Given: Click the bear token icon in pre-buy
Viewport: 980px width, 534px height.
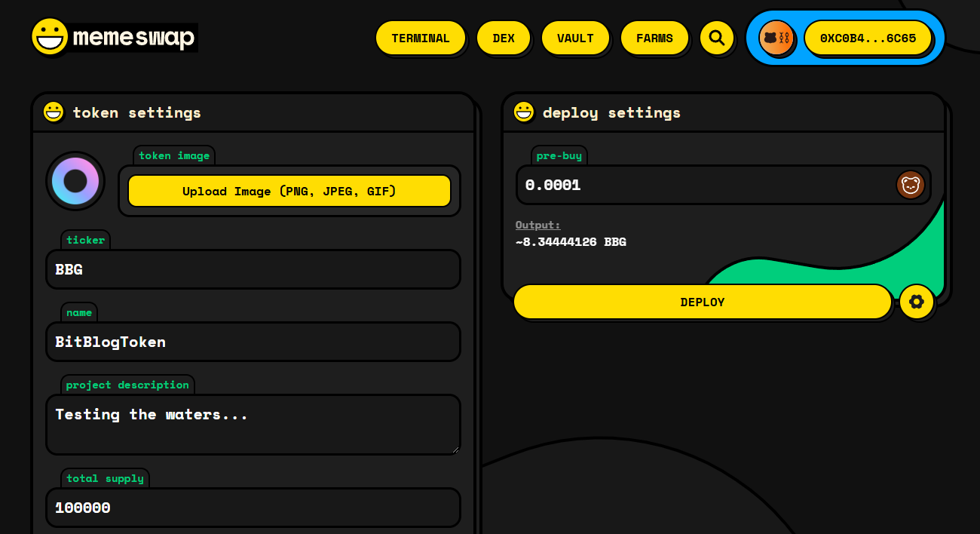Looking at the screenshot, I should click(x=910, y=185).
